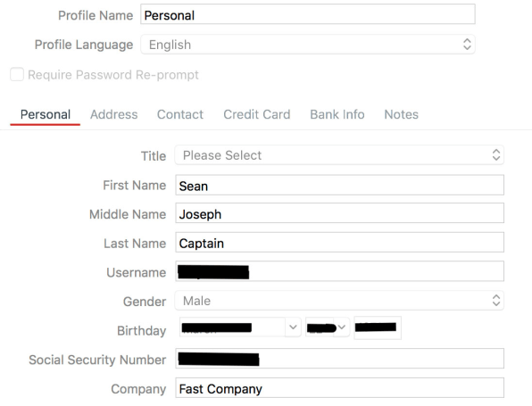This screenshot has width=532, height=406.
Task: Open the Credit Card tab
Action: [x=257, y=114]
